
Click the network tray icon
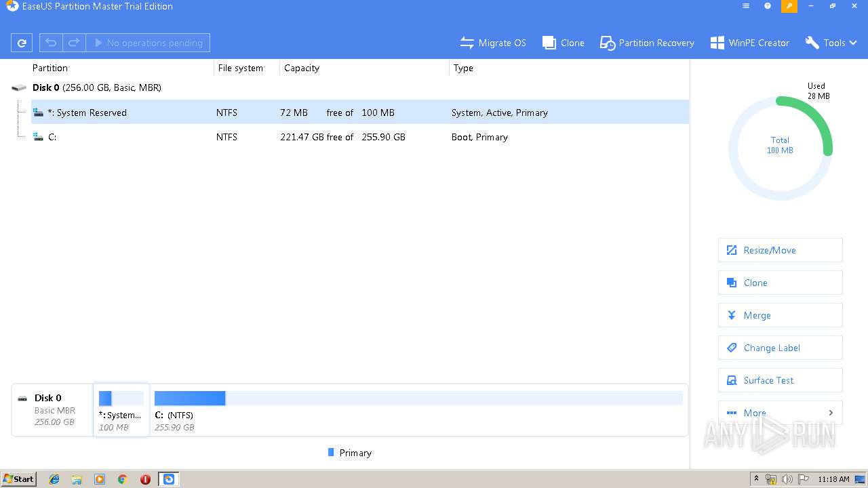pyautogui.click(x=771, y=479)
